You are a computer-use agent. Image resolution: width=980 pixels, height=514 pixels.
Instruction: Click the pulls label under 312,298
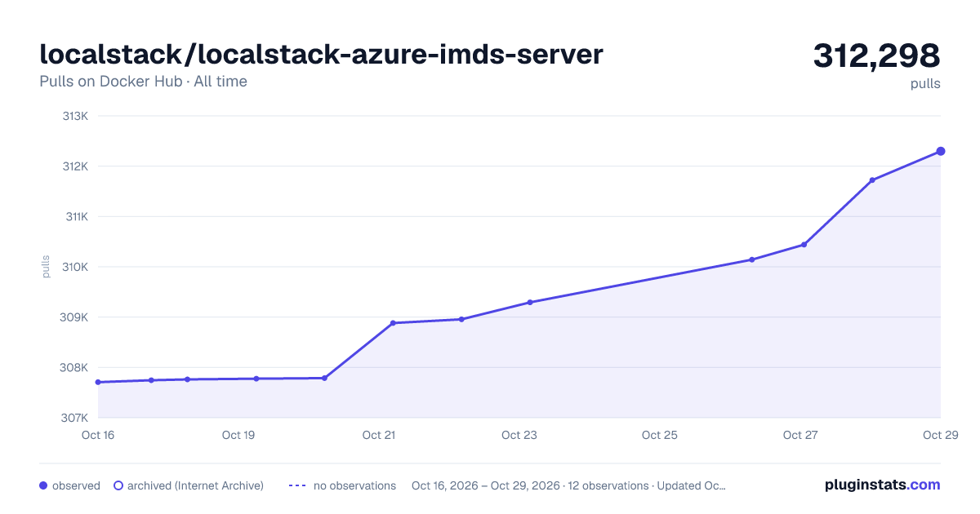pyautogui.click(x=925, y=84)
